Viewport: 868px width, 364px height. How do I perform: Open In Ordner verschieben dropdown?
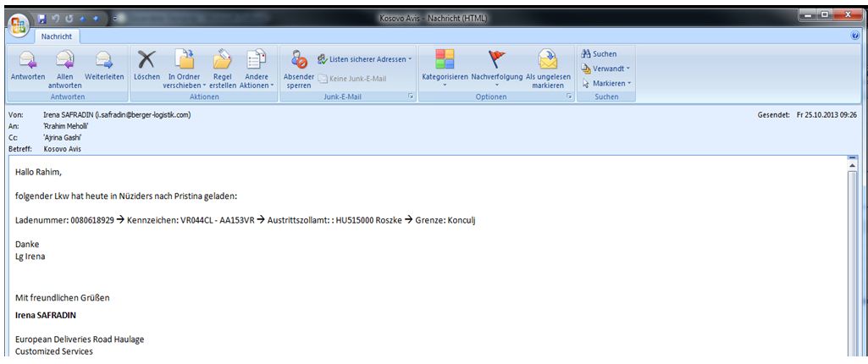point(184,69)
